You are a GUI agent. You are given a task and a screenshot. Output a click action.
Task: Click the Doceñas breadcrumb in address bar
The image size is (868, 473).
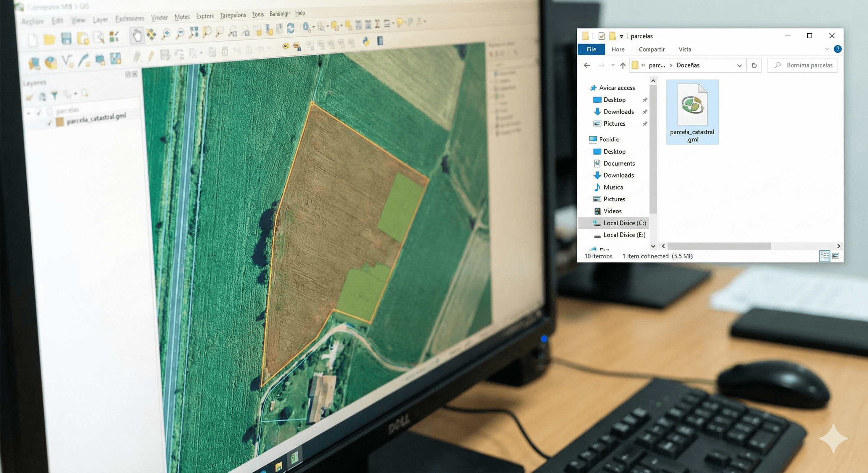pos(688,65)
